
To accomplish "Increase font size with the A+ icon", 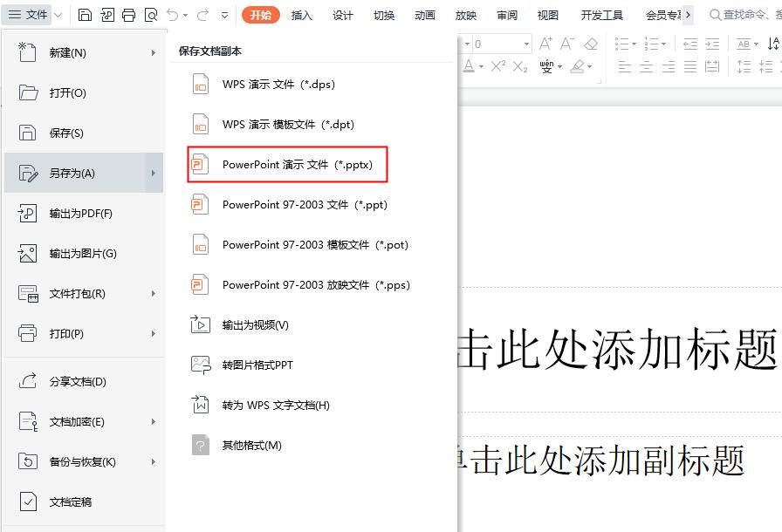I will coord(547,42).
